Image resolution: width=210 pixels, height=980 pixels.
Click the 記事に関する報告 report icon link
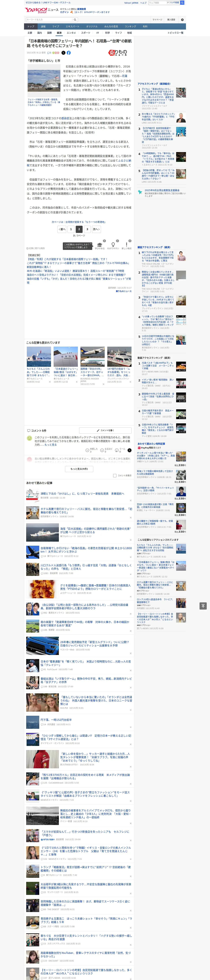(x=36, y=248)
